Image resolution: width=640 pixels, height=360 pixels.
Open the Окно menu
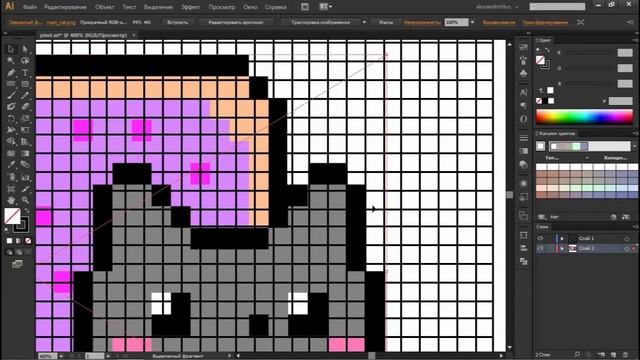click(250, 7)
